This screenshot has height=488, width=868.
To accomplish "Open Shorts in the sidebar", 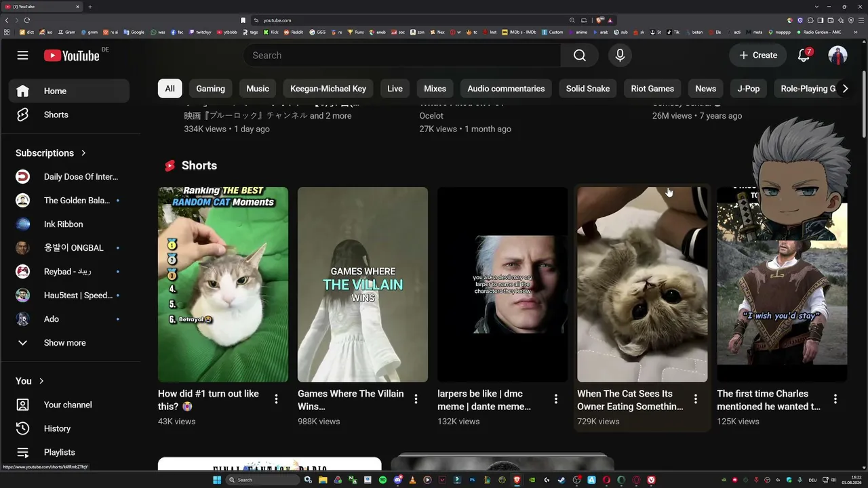I will tap(68, 115).
